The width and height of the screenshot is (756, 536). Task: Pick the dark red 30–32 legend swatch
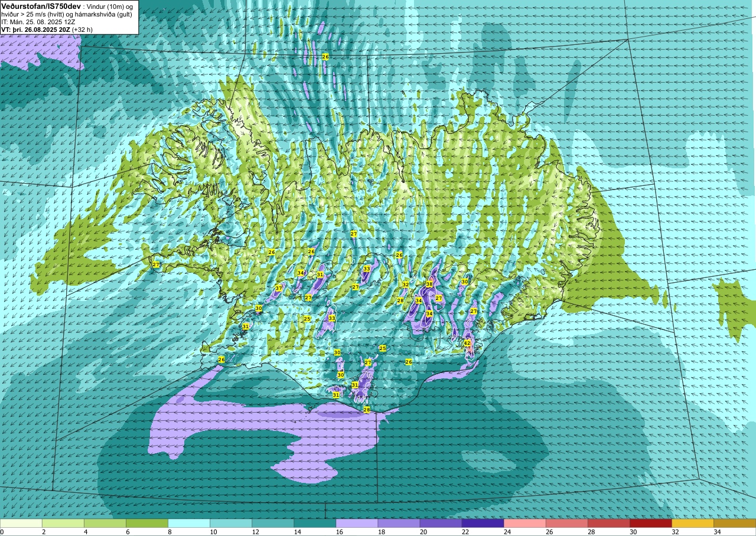[x=650, y=523]
